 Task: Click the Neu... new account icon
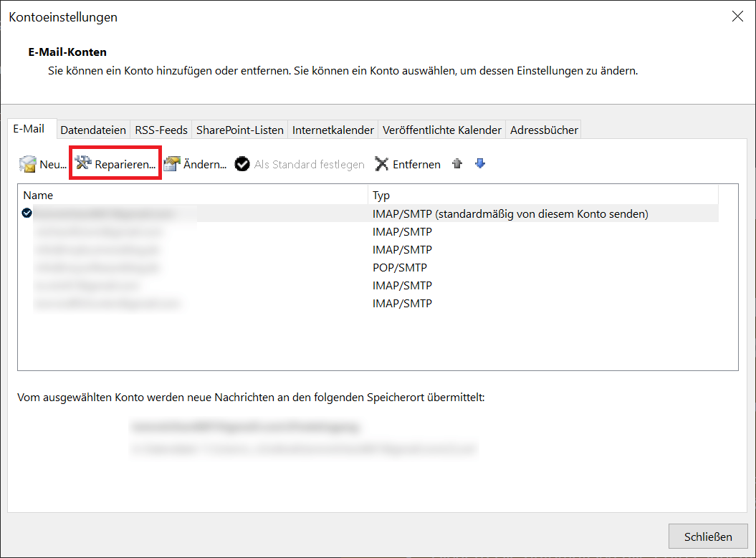click(x=27, y=164)
